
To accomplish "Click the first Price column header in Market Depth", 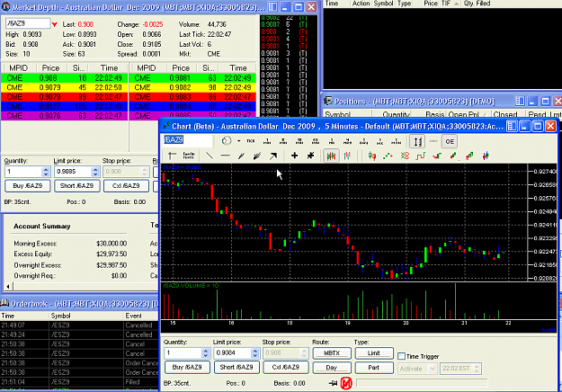I will 50,67.
